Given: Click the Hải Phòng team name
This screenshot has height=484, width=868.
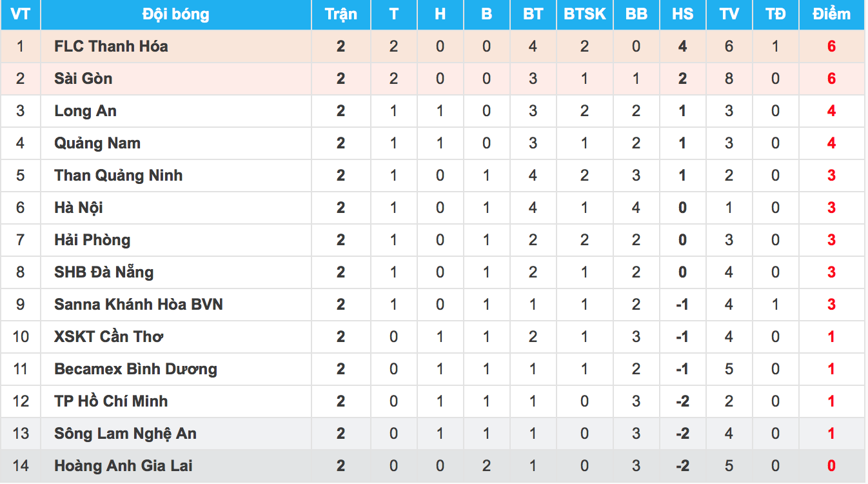Looking at the screenshot, I should pos(92,240).
